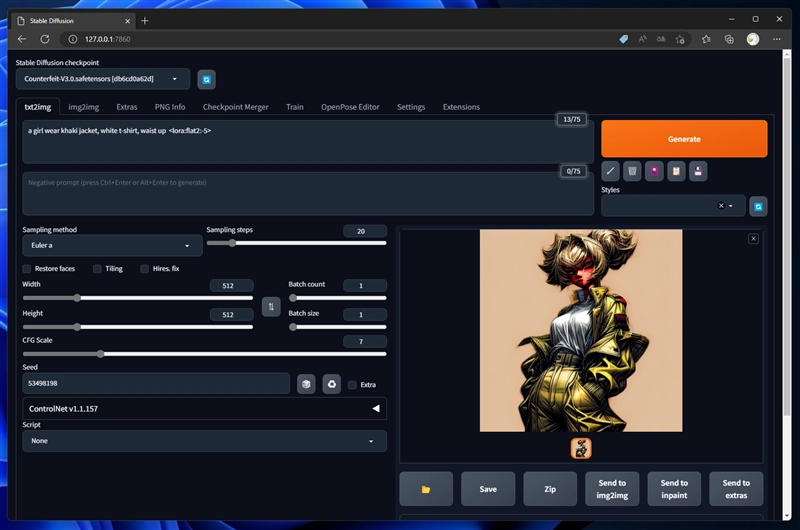Click the Seed input field
This screenshot has height=530, width=800.
pos(156,383)
